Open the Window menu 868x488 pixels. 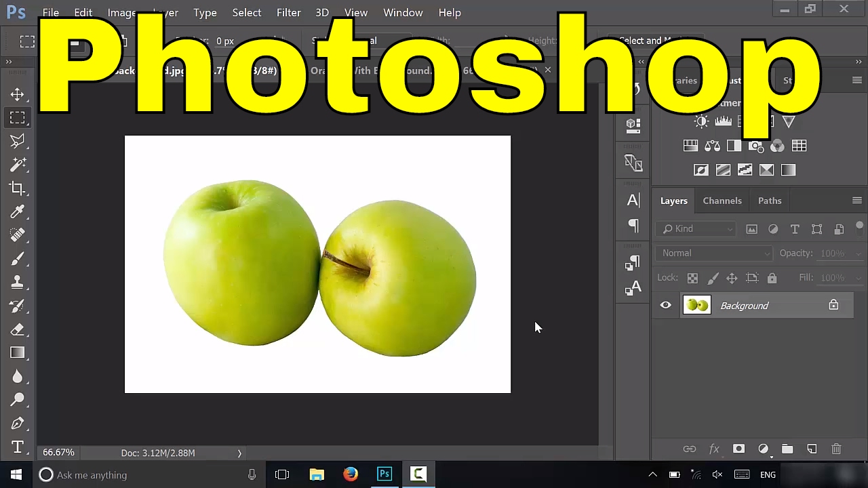[403, 12]
